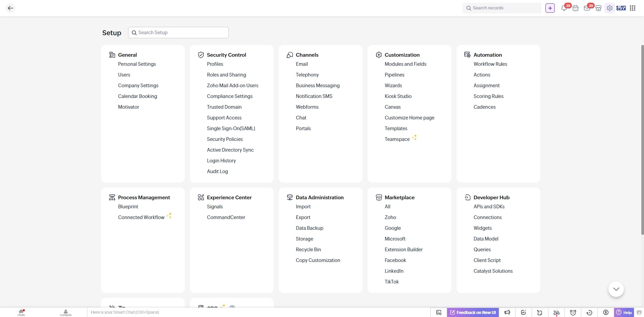Click the Feedback on New UI button
Image resolution: width=644 pixels, height=317 pixels.
pos(472,312)
